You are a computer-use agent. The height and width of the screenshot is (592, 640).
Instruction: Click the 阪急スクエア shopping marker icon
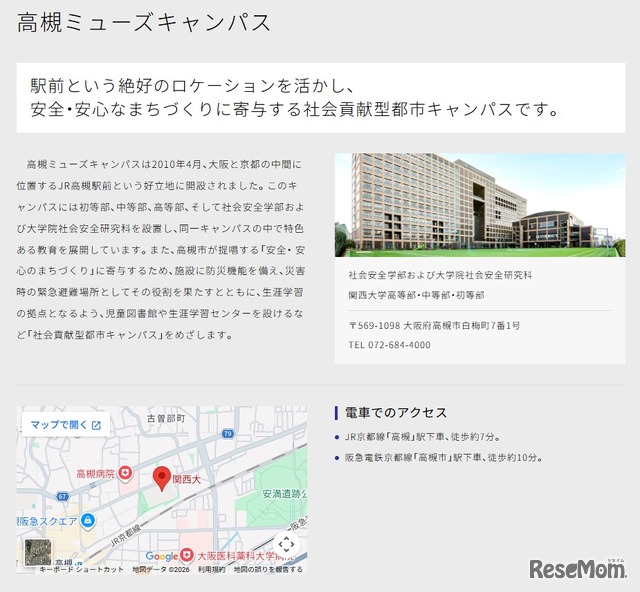(87, 521)
